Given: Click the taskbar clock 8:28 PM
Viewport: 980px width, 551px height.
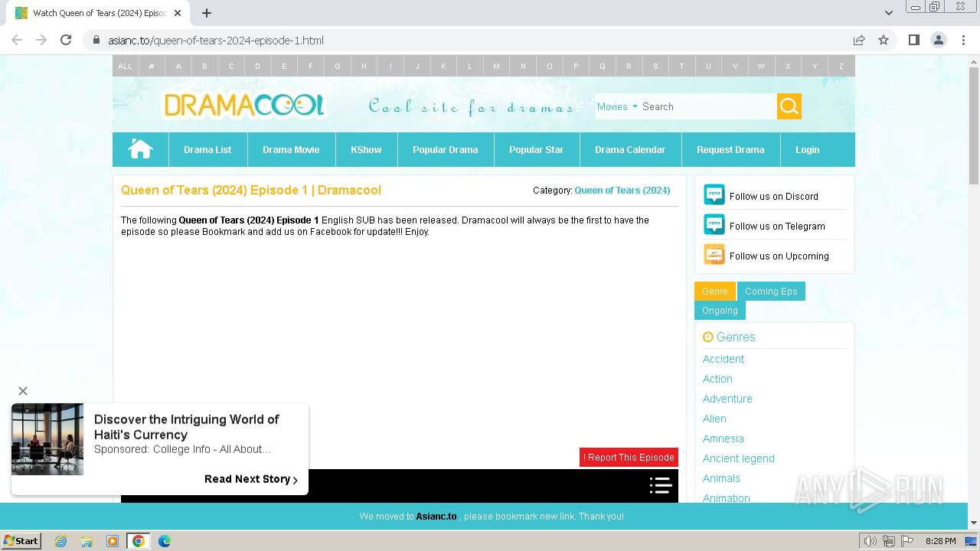Looking at the screenshot, I should click(x=940, y=541).
